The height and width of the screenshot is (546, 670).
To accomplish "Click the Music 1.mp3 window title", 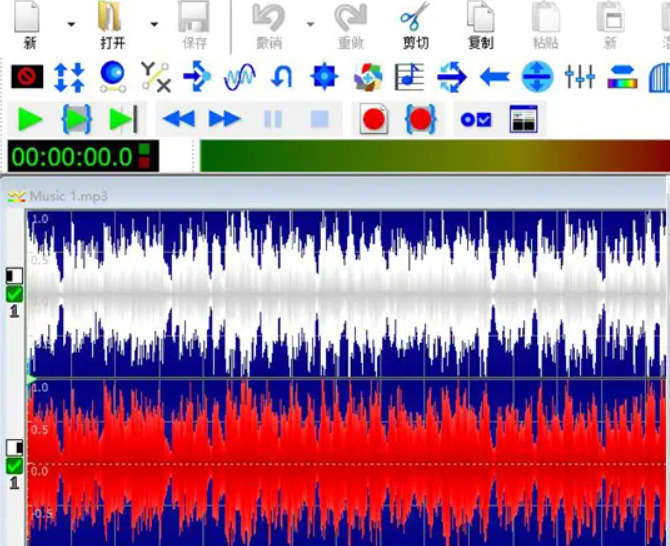I will pyautogui.click(x=68, y=196).
